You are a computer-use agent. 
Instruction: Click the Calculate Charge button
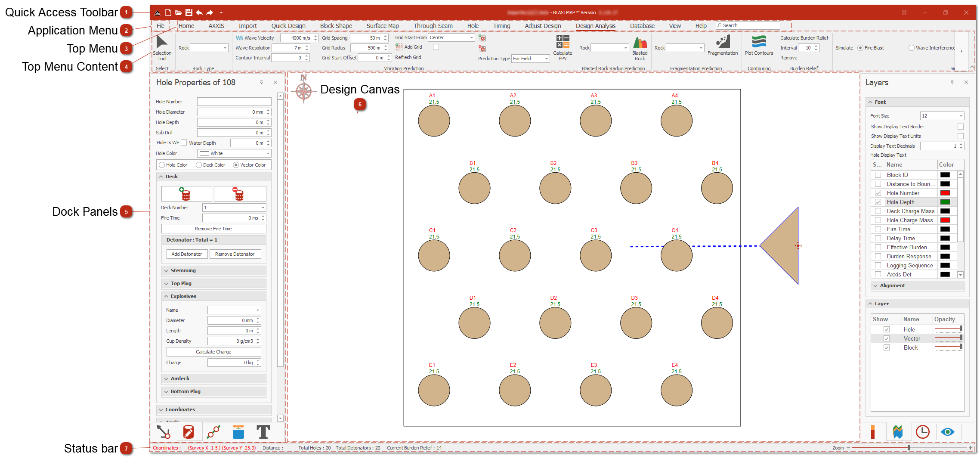(213, 352)
